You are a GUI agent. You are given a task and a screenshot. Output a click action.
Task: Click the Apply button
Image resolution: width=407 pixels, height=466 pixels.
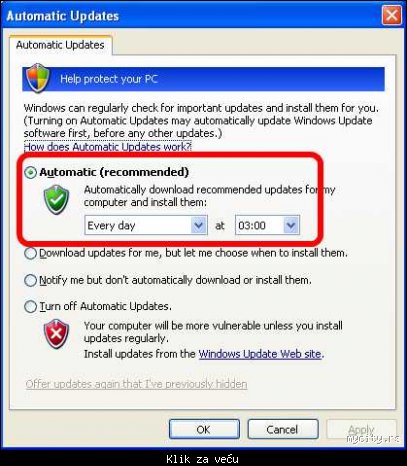pos(361,429)
